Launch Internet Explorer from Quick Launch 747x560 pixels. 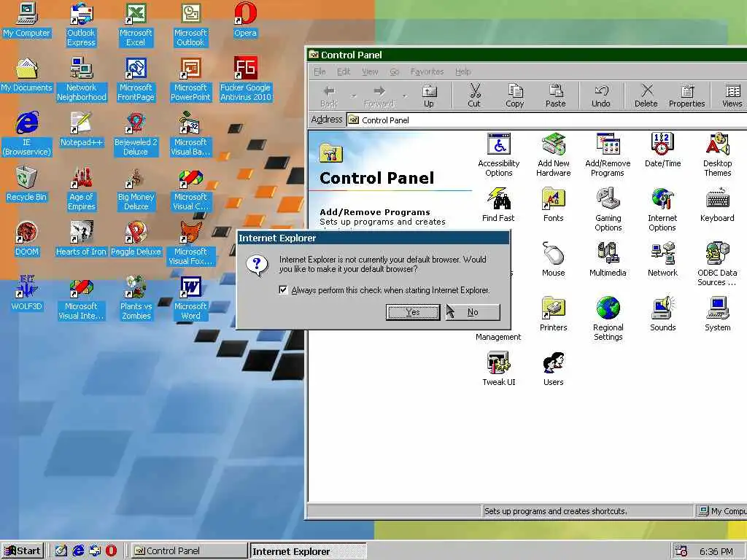point(77,551)
